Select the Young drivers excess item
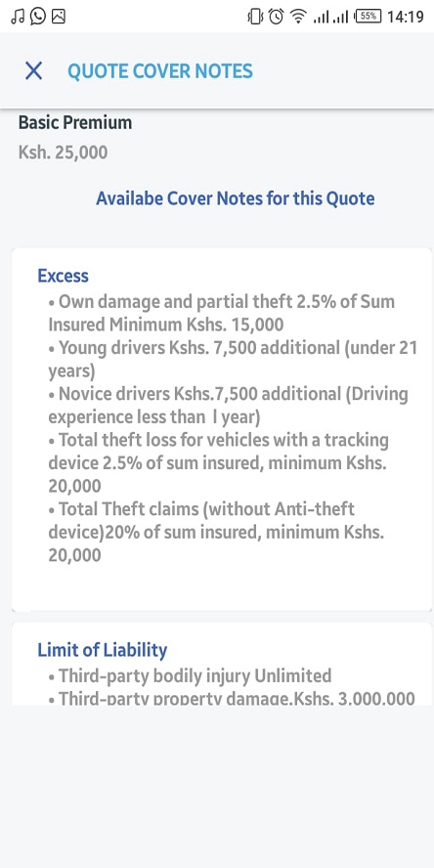 pyautogui.click(x=233, y=359)
